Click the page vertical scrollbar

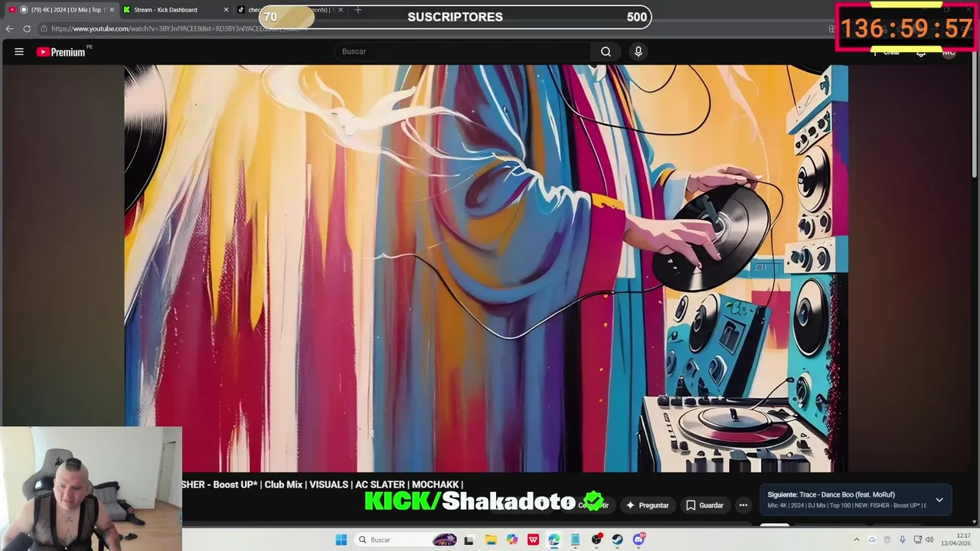pyautogui.click(x=975, y=115)
